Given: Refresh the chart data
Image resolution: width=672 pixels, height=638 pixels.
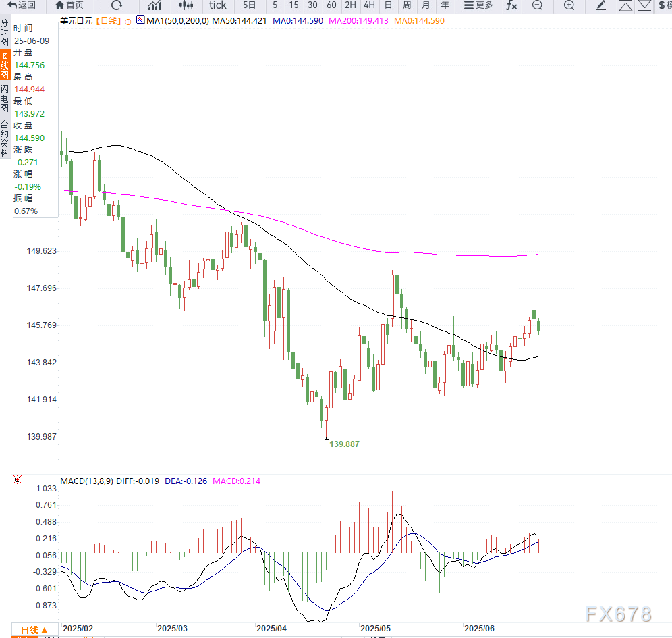Looking at the screenshot, I should pos(117,5).
